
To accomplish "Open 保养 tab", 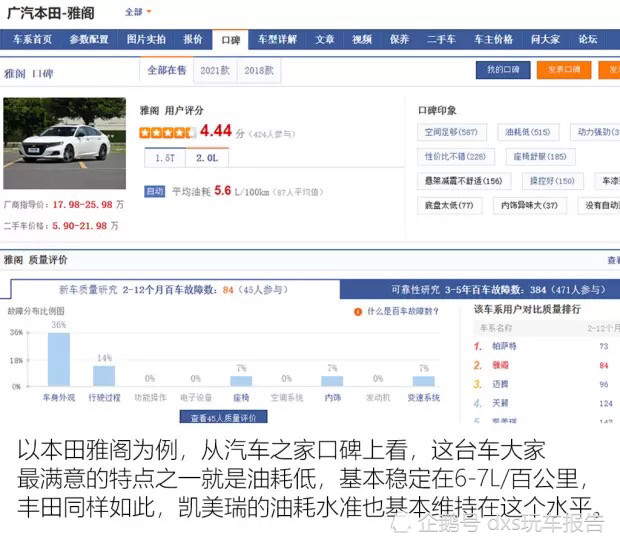I will point(399,40).
